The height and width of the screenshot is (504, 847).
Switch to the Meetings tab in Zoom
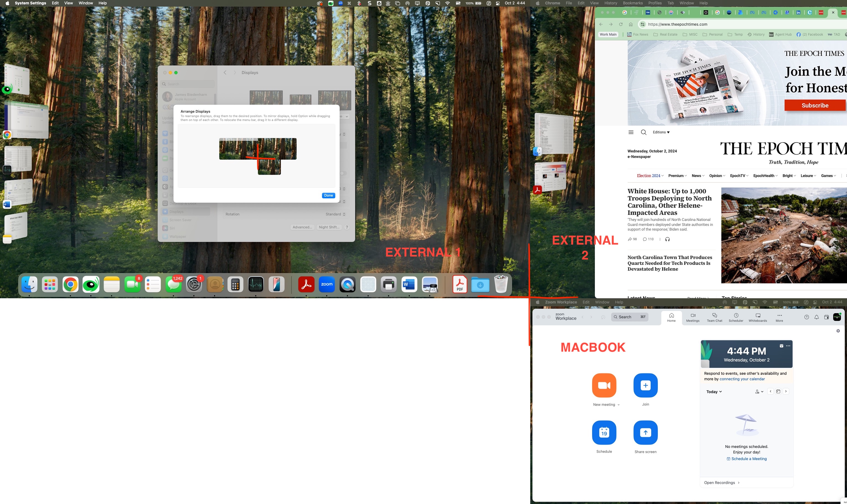692,318
